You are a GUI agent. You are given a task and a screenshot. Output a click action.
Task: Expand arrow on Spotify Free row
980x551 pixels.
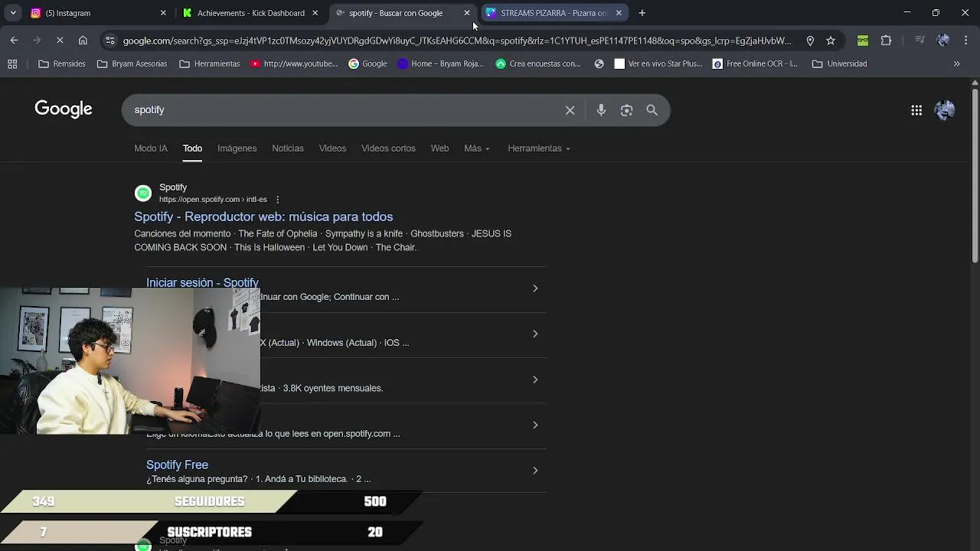click(x=535, y=471)
